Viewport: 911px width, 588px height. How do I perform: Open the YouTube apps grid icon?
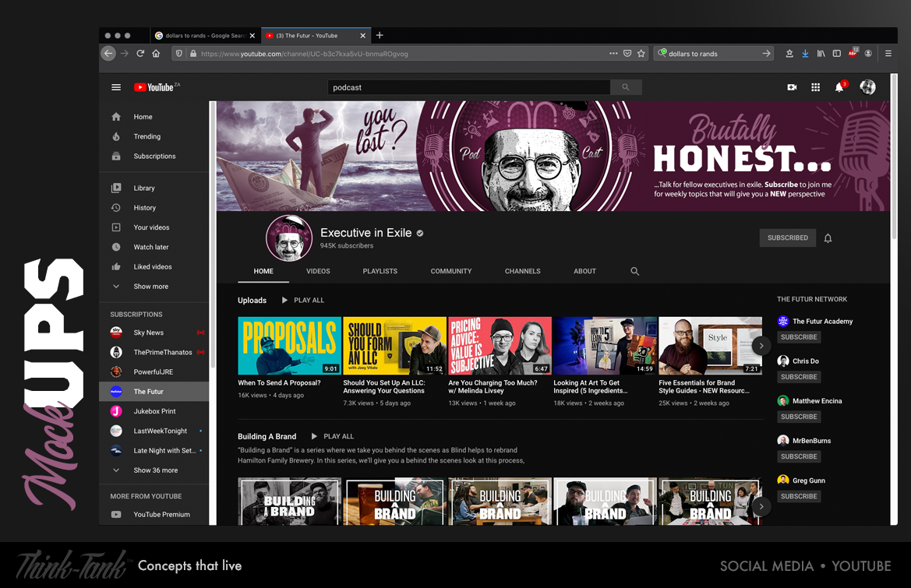pos(815,87)
